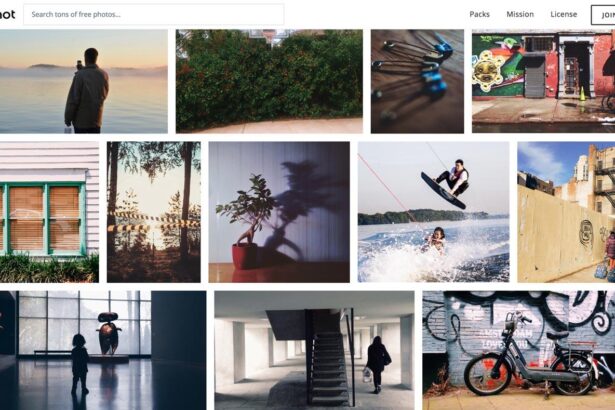Viewport: 615px width, 410px height.
Task: Open the Packs menu item
Action: (479, 14)
